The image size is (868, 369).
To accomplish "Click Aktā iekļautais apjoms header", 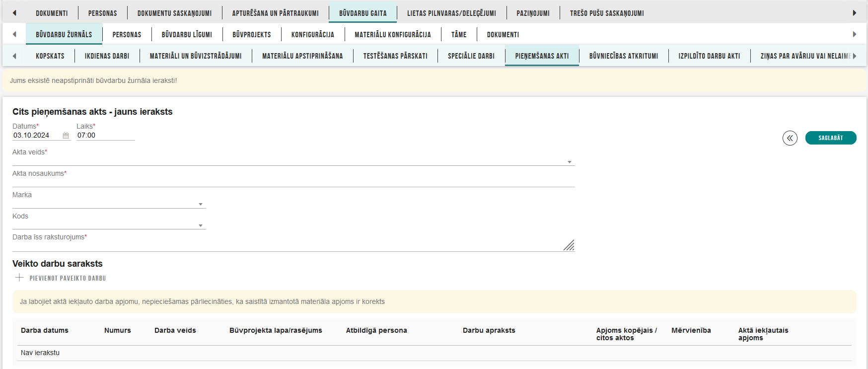I will point(763,334).
